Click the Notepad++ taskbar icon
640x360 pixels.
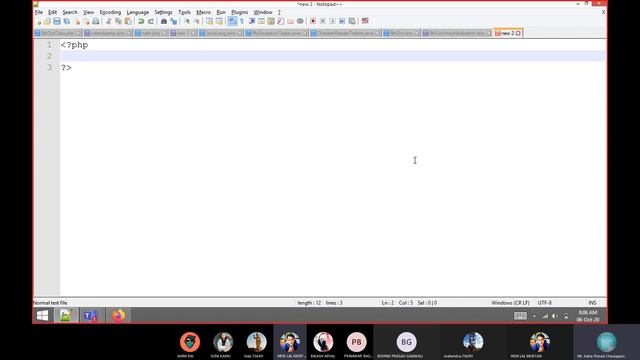click(x=66, y=316)
